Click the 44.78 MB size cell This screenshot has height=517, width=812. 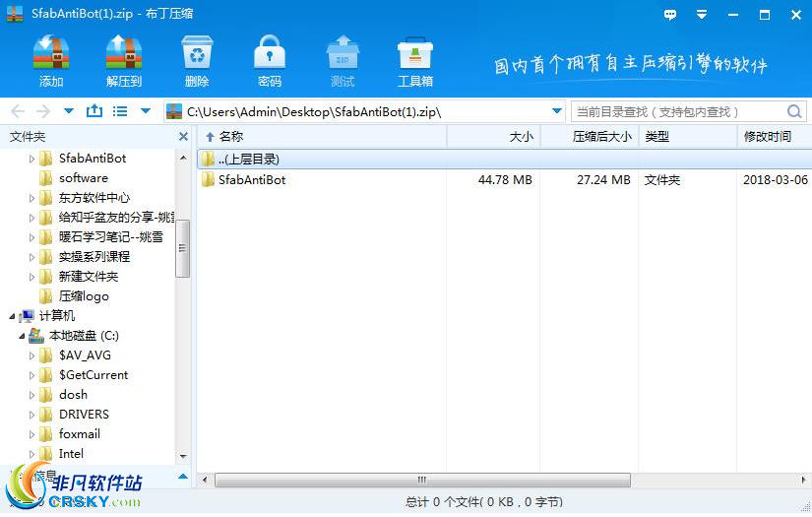pos(505,180)
